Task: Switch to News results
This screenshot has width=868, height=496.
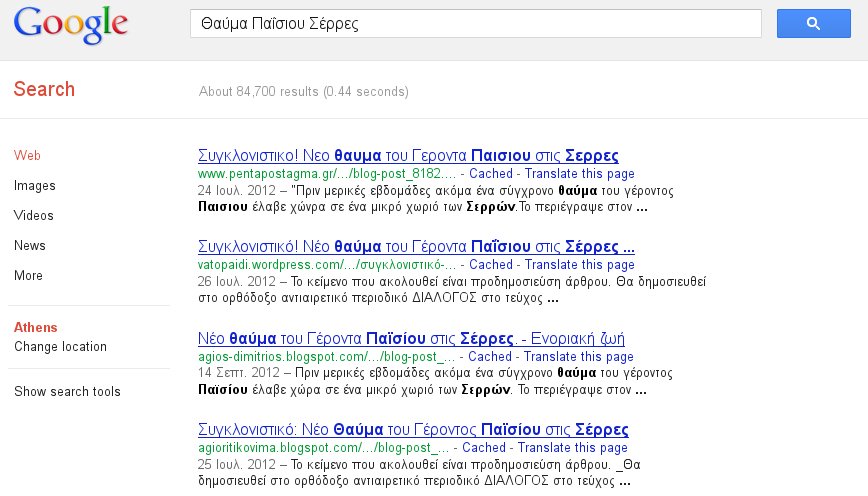Action: pos(30,245)
